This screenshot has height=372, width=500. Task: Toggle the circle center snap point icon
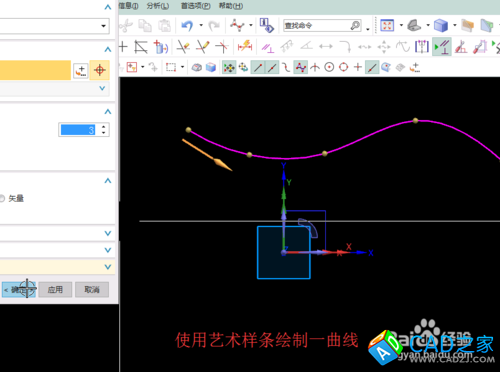tap(329, 67)
